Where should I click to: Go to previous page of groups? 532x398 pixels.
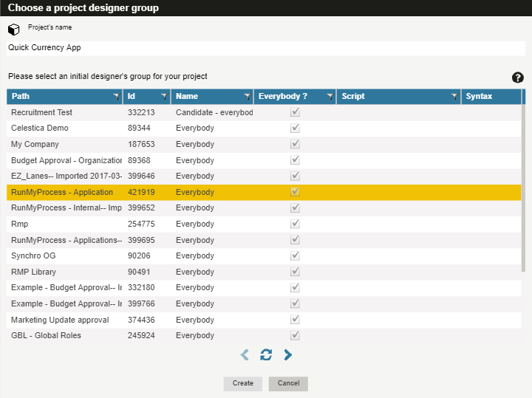coord(245,355)
